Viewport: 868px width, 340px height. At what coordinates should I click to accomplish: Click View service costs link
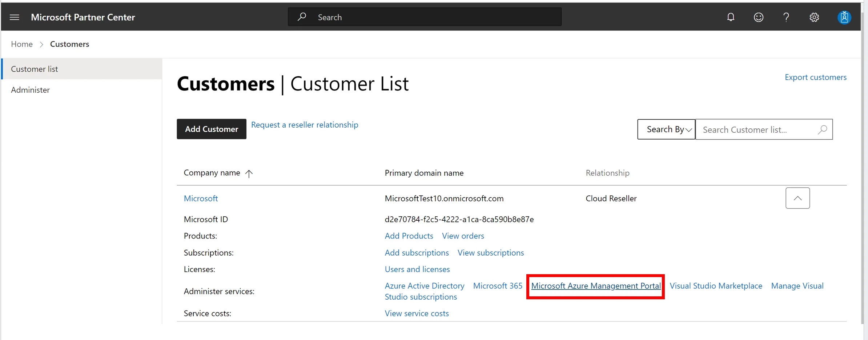[x=417, y=313]
